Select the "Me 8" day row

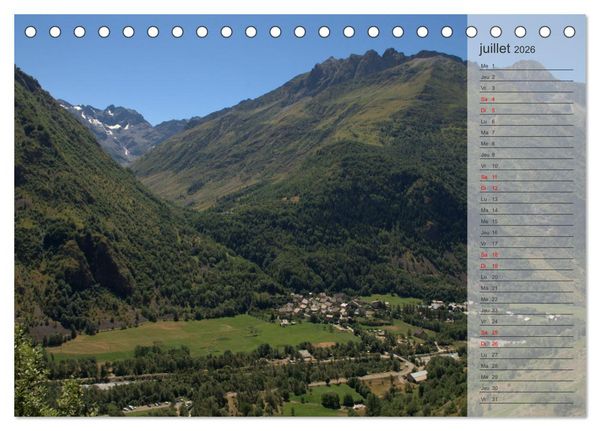[x=527, y=144]
